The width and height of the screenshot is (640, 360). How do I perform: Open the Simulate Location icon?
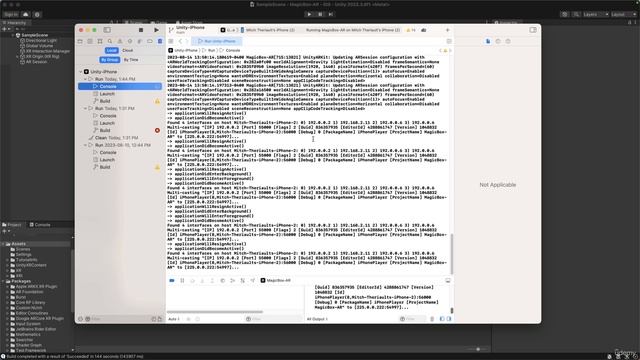(253, 280)
